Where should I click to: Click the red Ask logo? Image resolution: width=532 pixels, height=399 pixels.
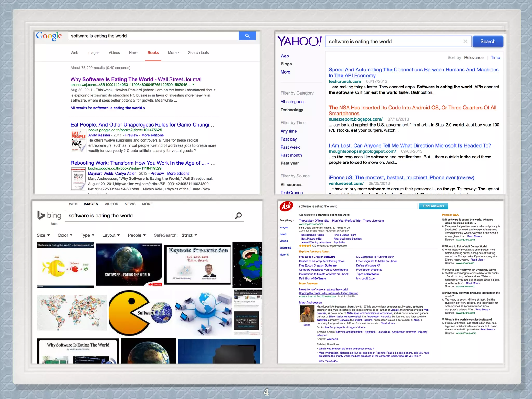[286, 206]
